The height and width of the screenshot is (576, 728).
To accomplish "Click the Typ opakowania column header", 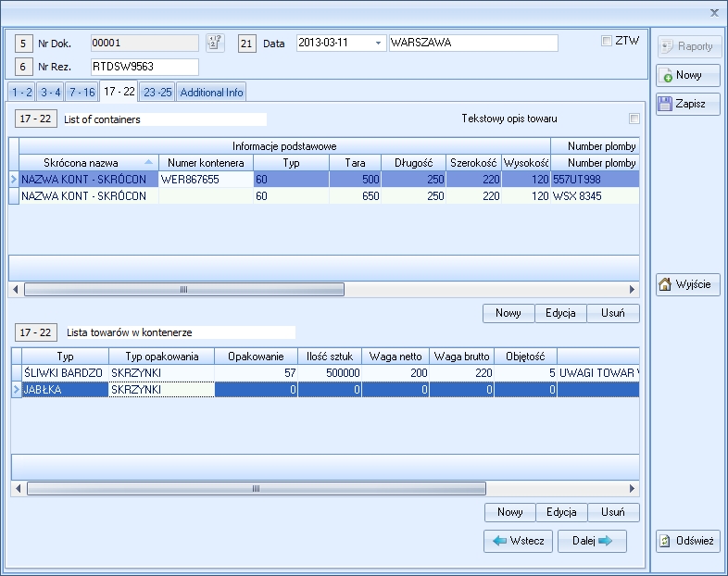I will (161, 357).
